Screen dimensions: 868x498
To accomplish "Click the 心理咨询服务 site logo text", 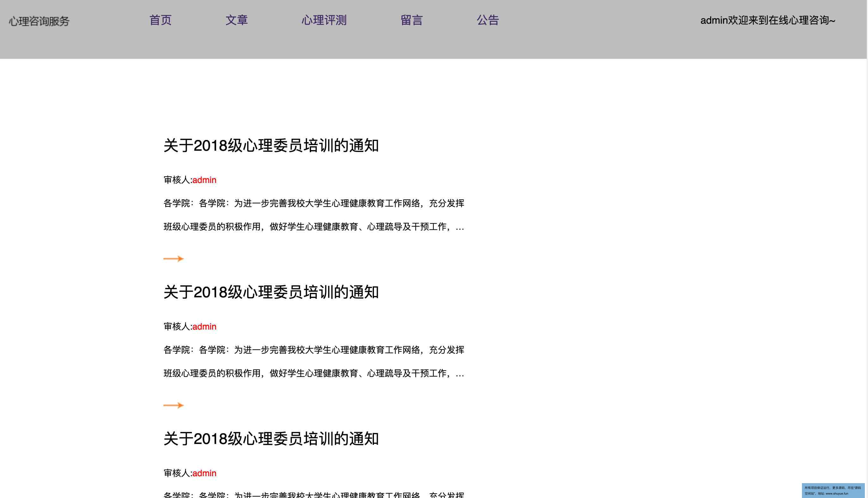I will [39, 21].
